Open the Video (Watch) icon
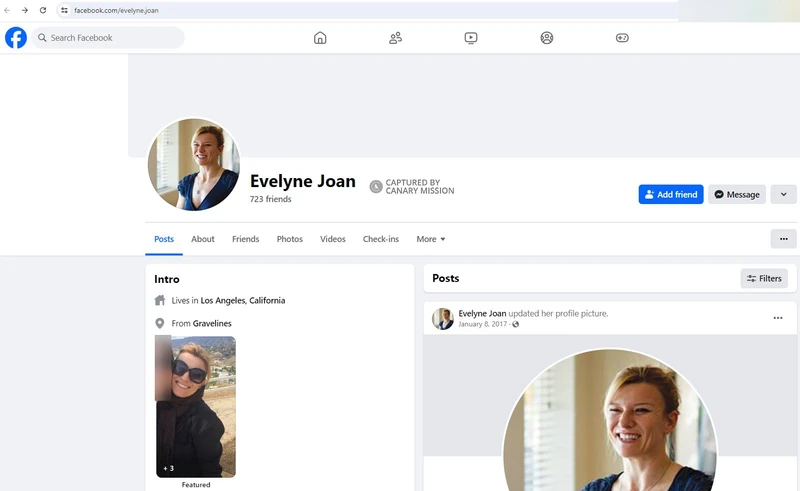This screenshot has width=800, height=491. pos(471,38)
